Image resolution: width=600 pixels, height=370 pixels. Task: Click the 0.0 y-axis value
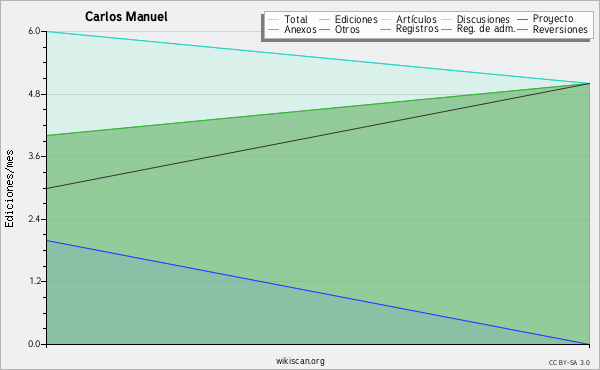point(34,344)
